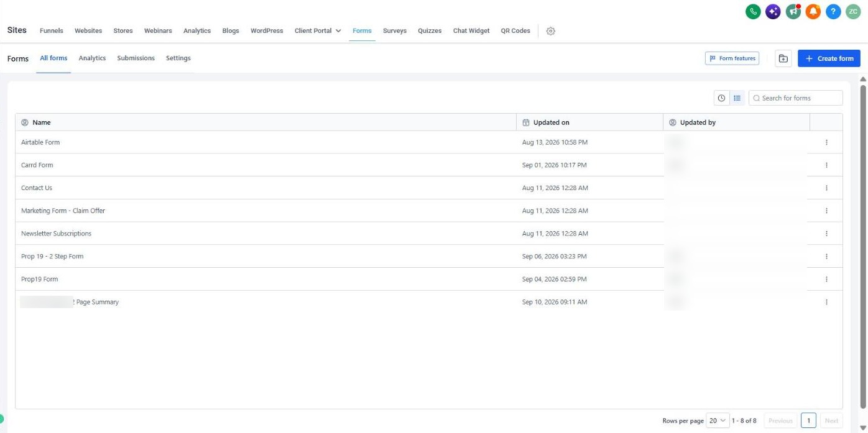Click page number 1 button
868x433 pixels.
[x=808, y=421]
